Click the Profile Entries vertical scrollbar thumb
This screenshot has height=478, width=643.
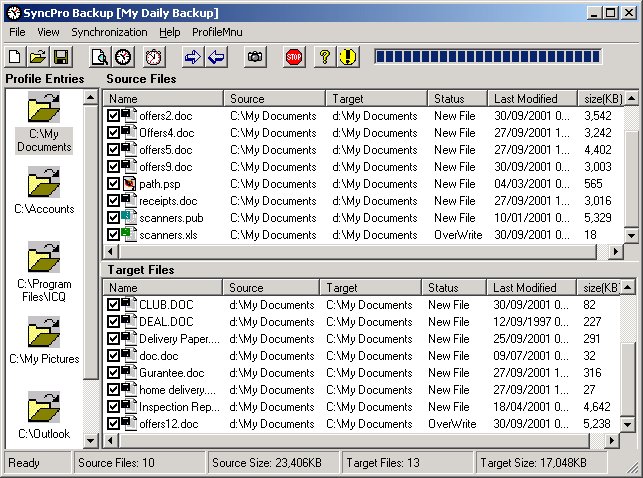click(x=90, y=242)
